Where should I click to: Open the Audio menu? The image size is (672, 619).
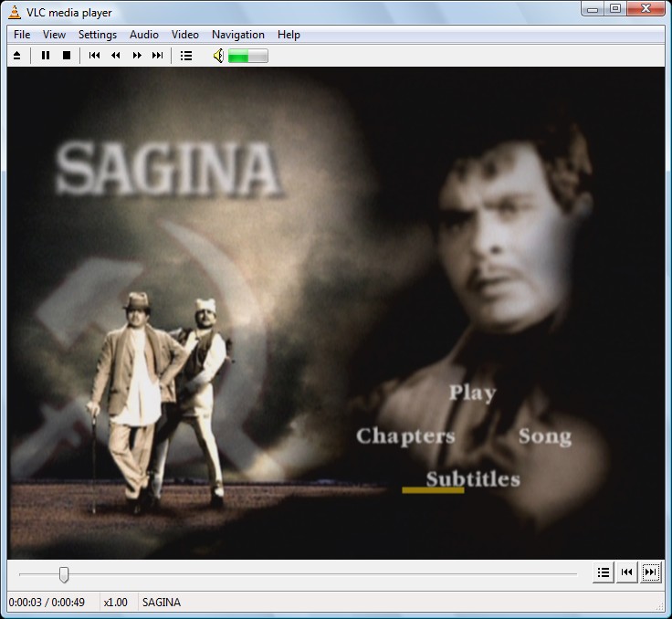(144, 35)
